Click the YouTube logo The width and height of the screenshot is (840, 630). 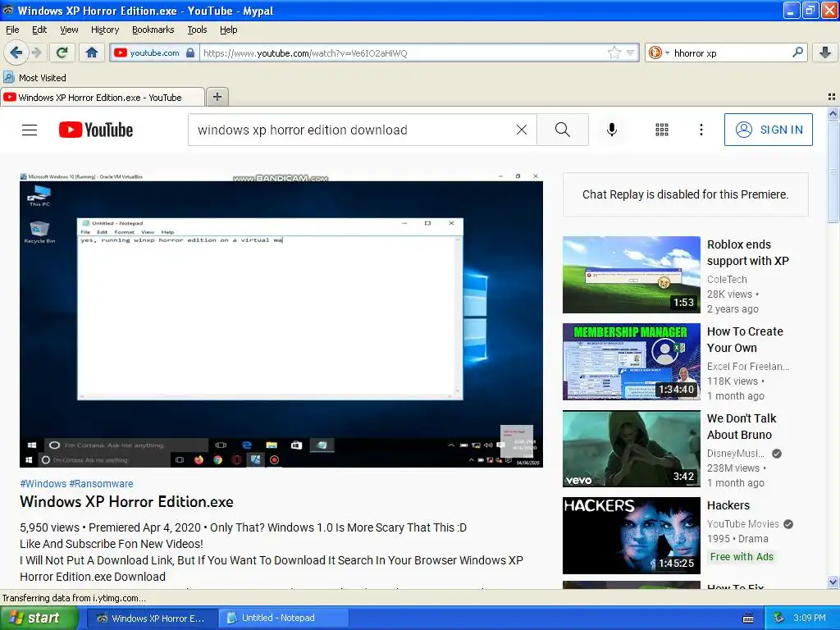click(96, 130)
